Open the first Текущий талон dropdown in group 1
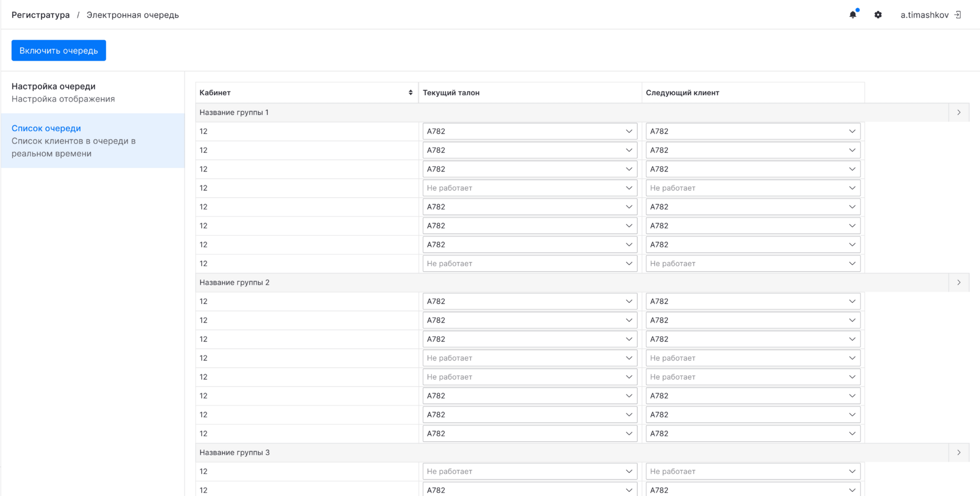The width and height of the screenshot is (980, 496). [x=529, y=131]
